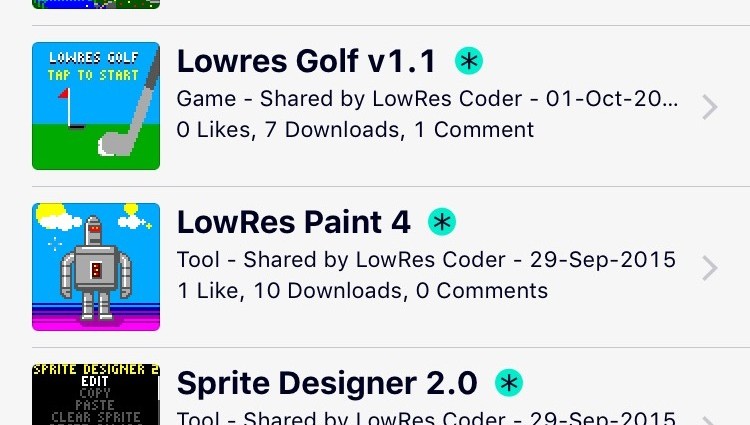Expand Lowres Golf v1.1 using its right chevron
The image size is (750, 425).
tap(709, 107)
